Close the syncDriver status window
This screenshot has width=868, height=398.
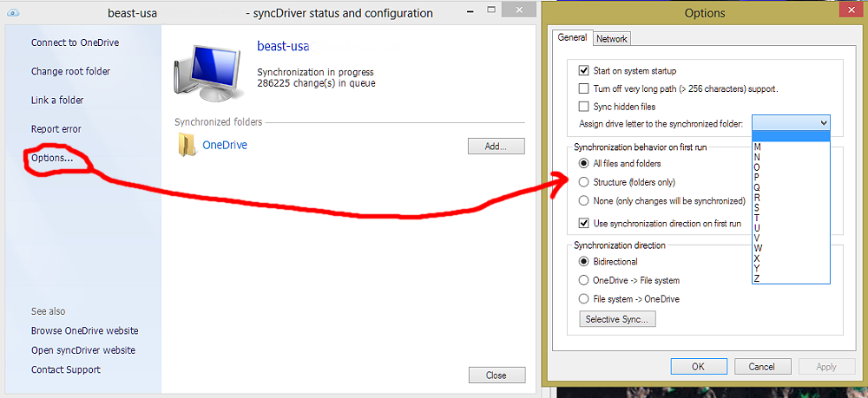[x=496, y=375]
